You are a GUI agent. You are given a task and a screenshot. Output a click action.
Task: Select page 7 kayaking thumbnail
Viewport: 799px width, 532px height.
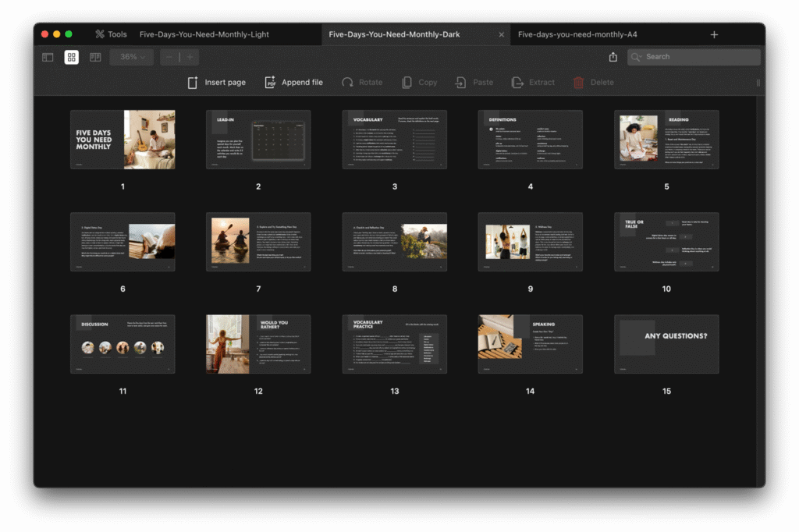click(x=258, y=242)
